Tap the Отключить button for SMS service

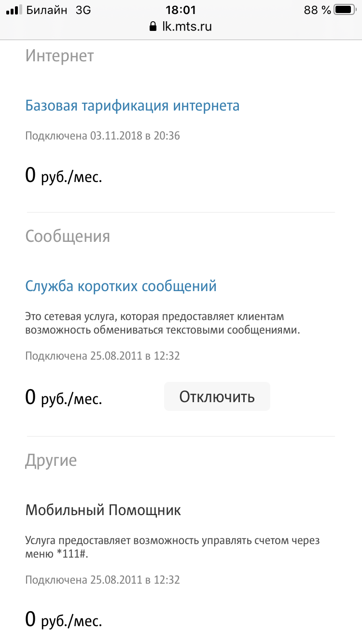217,397
